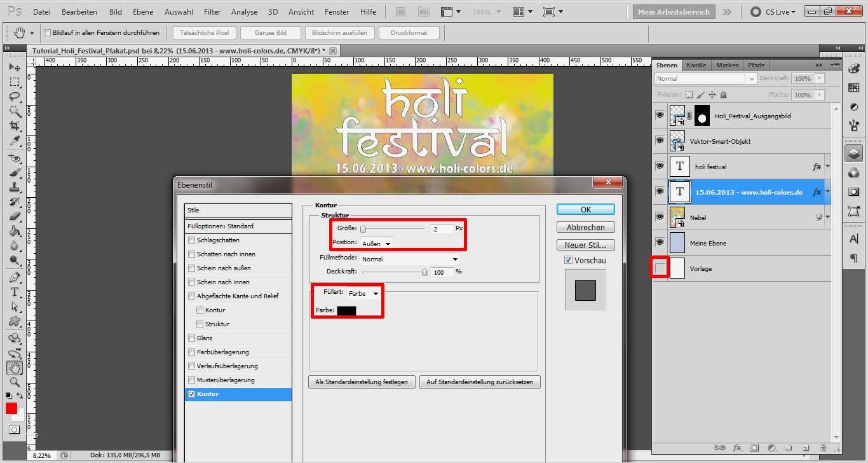Switch to the Pfade tab
The width and height of the screenshot is (868, 463).
pyautogui.click(x=756, y=65)
